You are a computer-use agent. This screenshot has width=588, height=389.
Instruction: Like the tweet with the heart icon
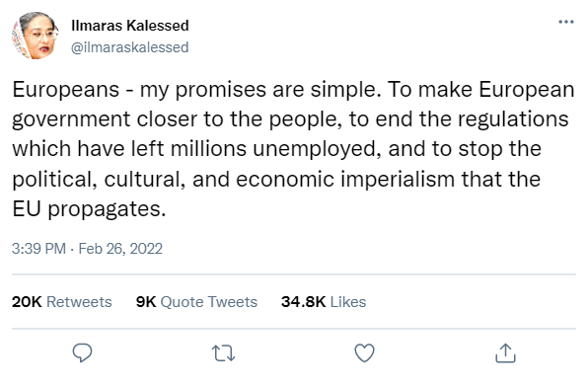(364, 353)
